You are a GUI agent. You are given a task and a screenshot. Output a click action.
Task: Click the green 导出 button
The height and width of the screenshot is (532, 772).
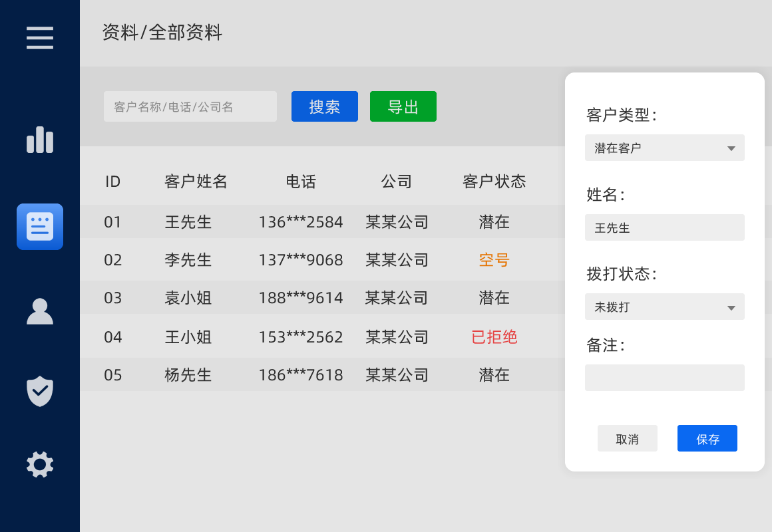coord(403,106)
